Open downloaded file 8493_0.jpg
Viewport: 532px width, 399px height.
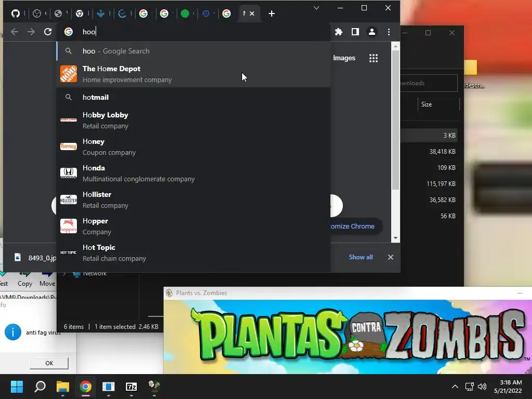[x=35, y=258]
